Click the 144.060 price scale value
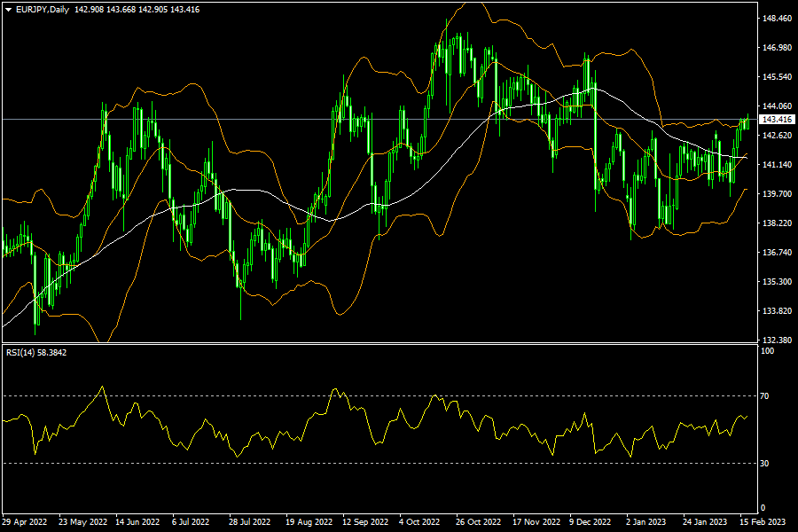 pyautogui.click(x=777, y=106)
